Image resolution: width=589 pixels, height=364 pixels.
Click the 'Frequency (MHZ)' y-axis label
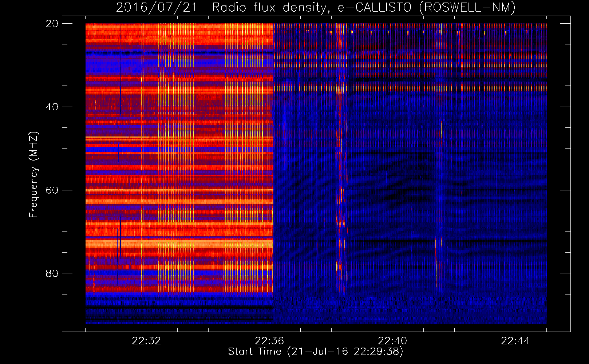tap(33, 175)
